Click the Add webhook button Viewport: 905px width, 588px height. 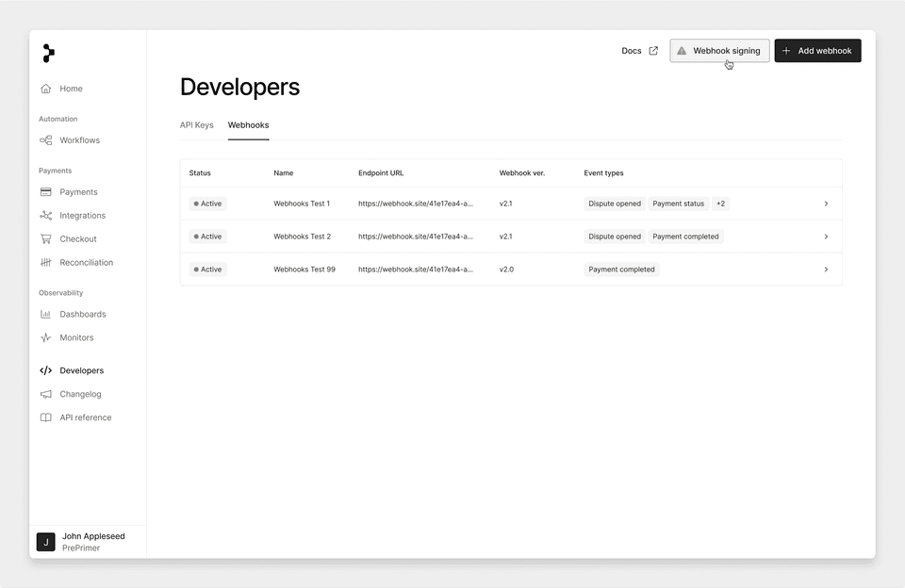pos(817,51)
